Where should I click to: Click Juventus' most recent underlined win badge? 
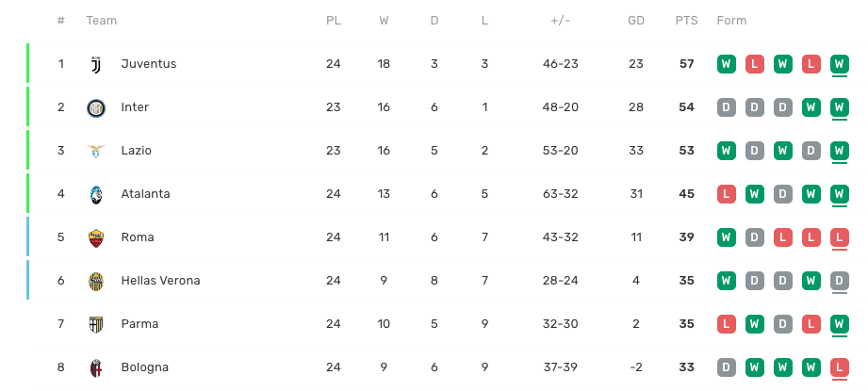[x=839, y=64]
